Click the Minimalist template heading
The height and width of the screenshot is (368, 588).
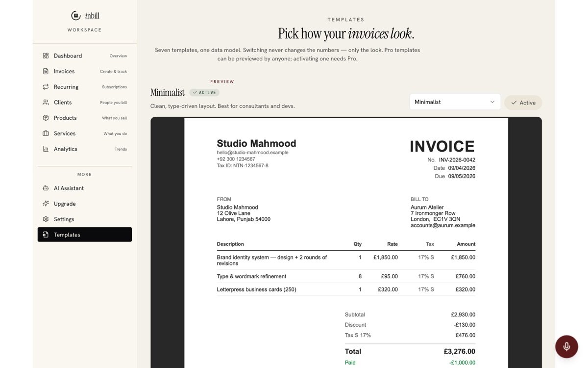[168, 92]
